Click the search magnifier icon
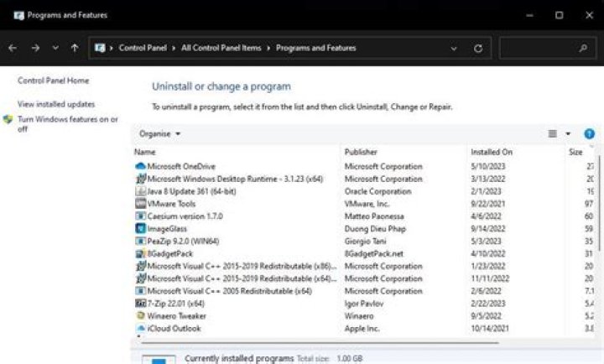This screenshot has width=604, height=364. (583, 48)
